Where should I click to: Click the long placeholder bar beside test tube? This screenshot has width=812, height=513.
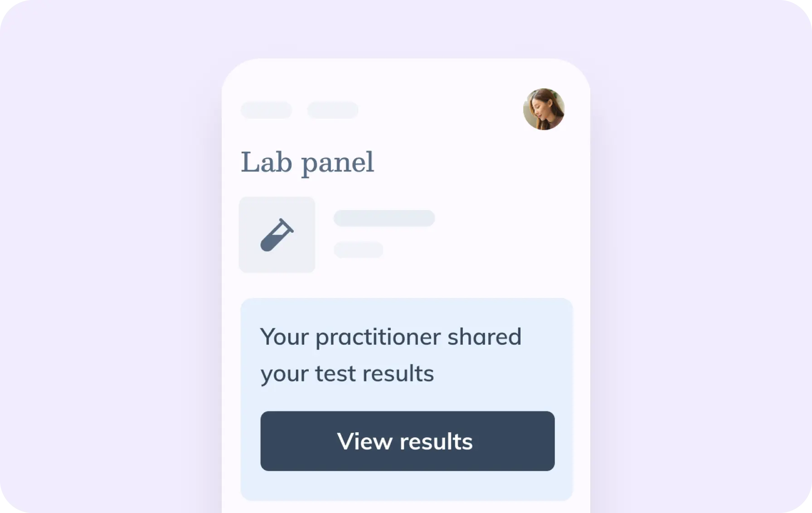384,218
